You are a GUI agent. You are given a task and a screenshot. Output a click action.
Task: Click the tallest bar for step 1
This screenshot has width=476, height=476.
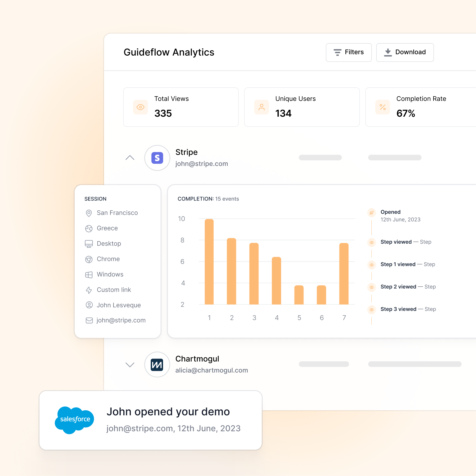209,262
